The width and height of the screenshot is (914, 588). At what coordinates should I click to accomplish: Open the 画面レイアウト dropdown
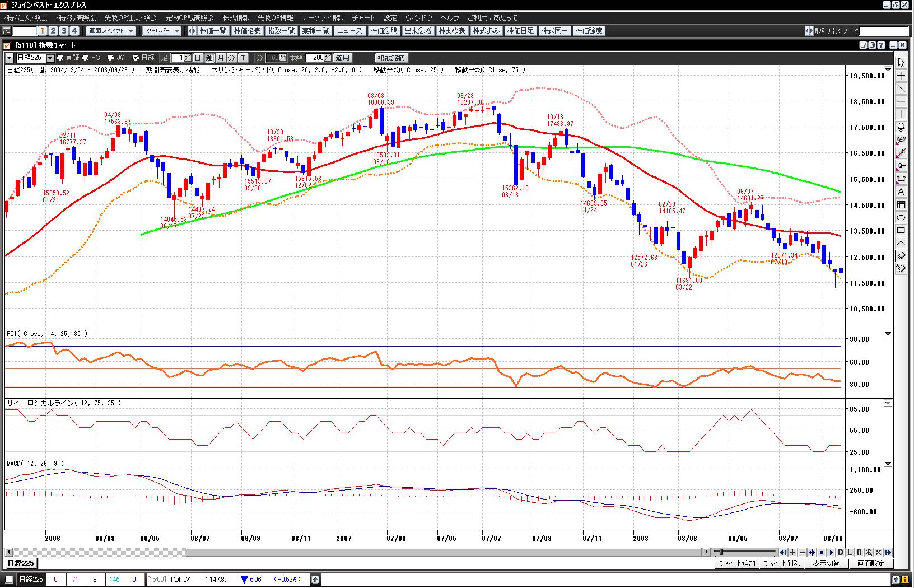[x=112, y=31]
